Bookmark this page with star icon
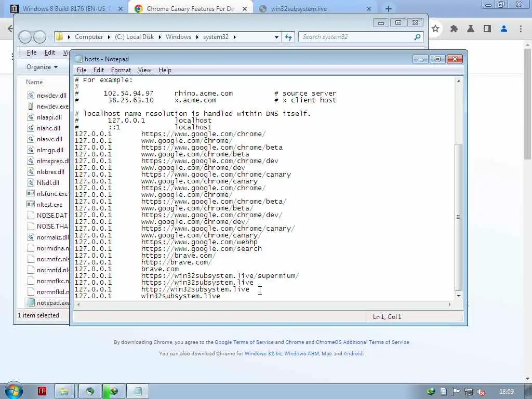The width and height of the screenshot is (532, 399). (435, 29)
